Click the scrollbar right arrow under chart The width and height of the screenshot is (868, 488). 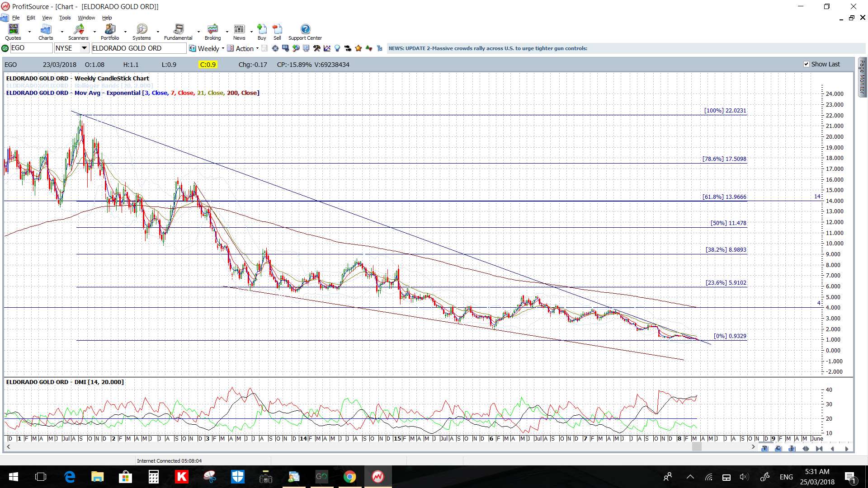tap(753, 447)
